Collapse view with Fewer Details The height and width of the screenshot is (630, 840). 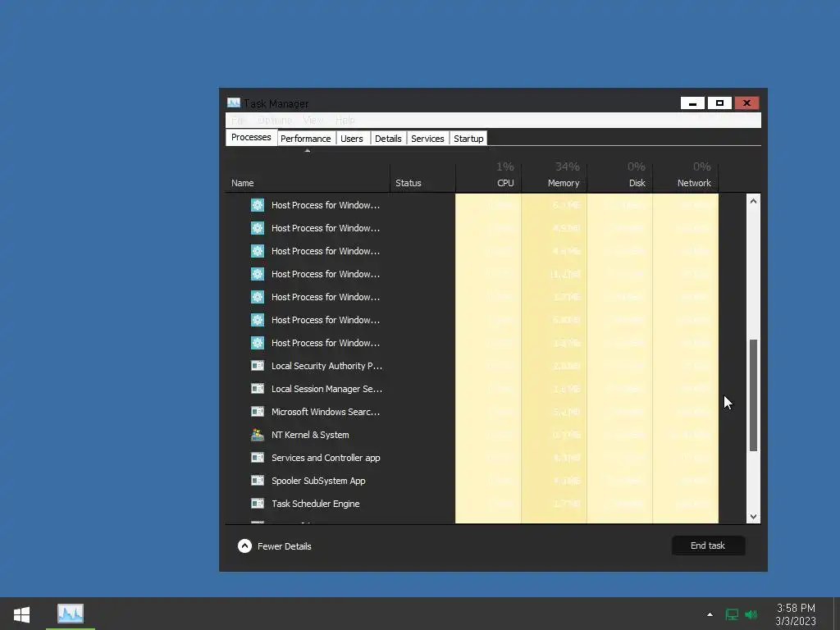(x=274, y=546)
